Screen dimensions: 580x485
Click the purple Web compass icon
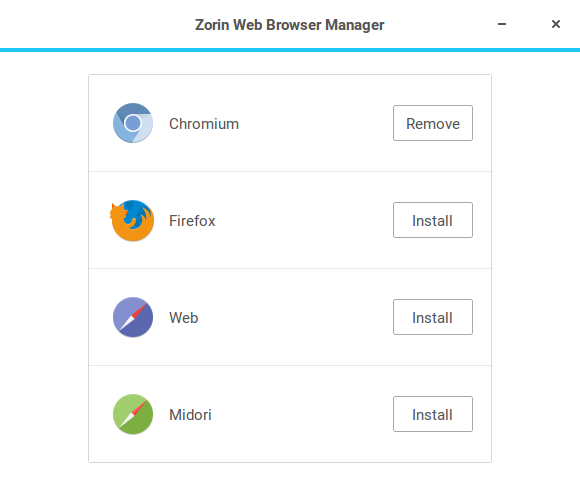(x=133, y=317)
